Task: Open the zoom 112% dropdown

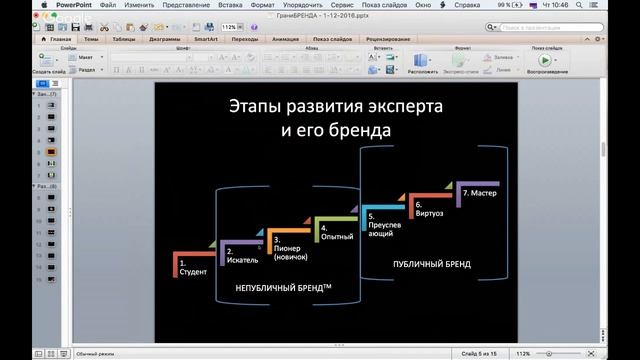Action: pyautogui.click(x=240, y=27)
